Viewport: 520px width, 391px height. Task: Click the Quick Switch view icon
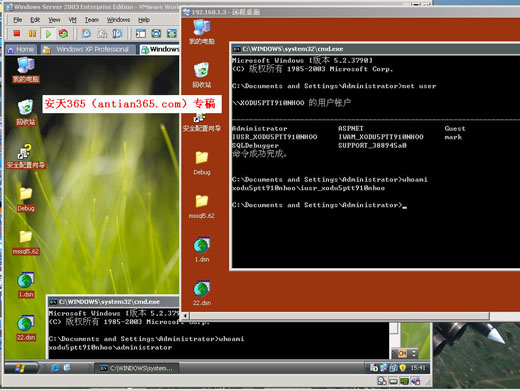[x=156, y=33]
